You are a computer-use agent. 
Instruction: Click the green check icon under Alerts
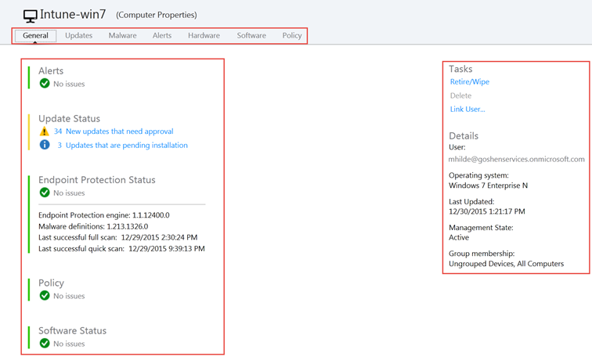pos(45,84)
